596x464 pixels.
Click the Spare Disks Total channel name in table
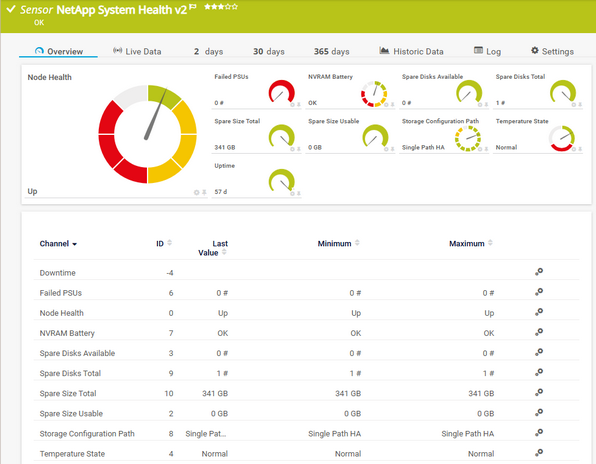pos(70,373)
